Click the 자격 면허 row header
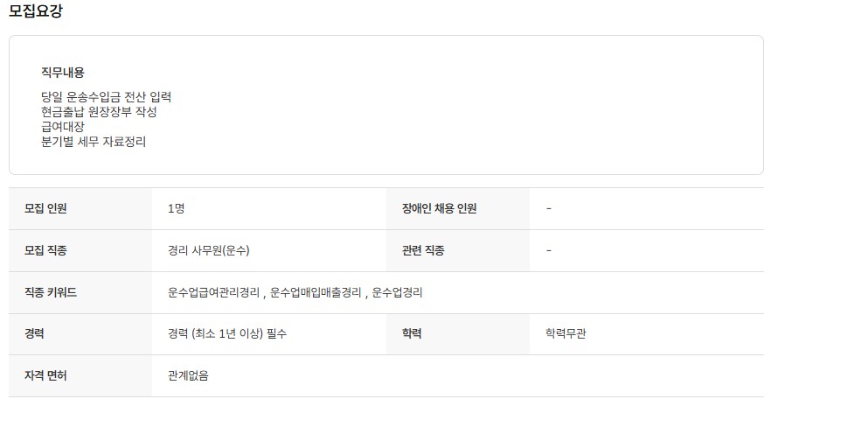This screenshot has width=868, height=427. (46, 376)
